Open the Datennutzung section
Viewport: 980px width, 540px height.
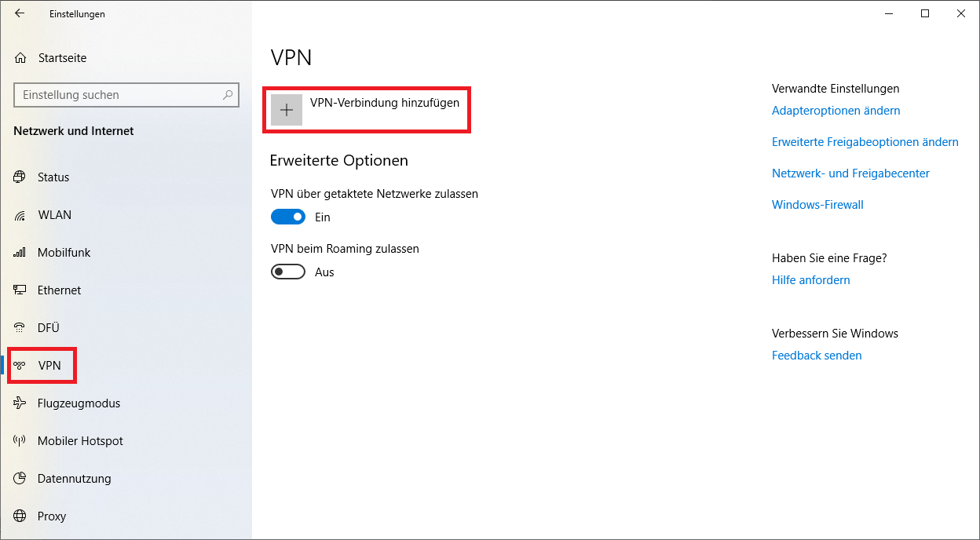pos(74,479)
